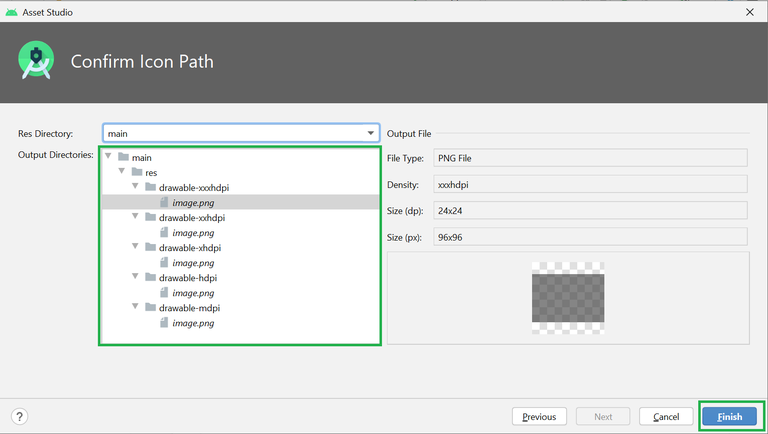Viewport: 768px width, 434px height.
Task: Select the drawable-xhdpi folder row
Action: (240, 248)
